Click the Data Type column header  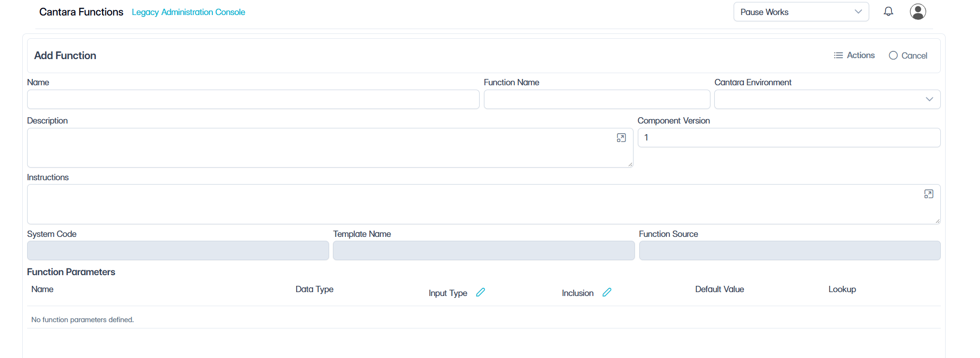315,289
